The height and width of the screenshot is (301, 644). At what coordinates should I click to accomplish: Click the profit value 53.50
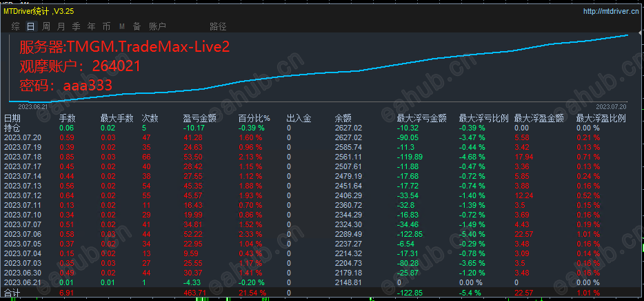(193, 157)
